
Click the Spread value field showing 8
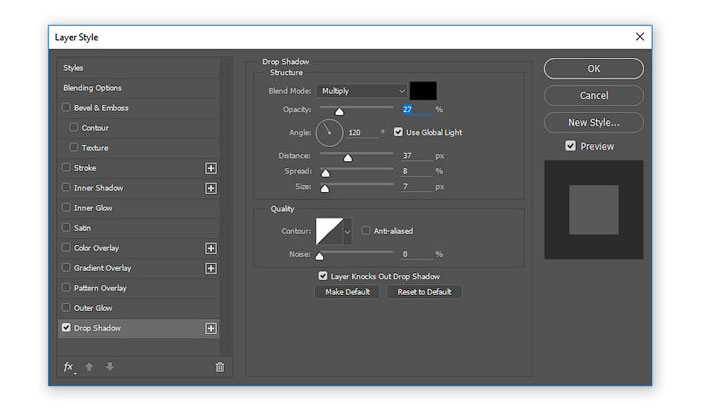417,171
